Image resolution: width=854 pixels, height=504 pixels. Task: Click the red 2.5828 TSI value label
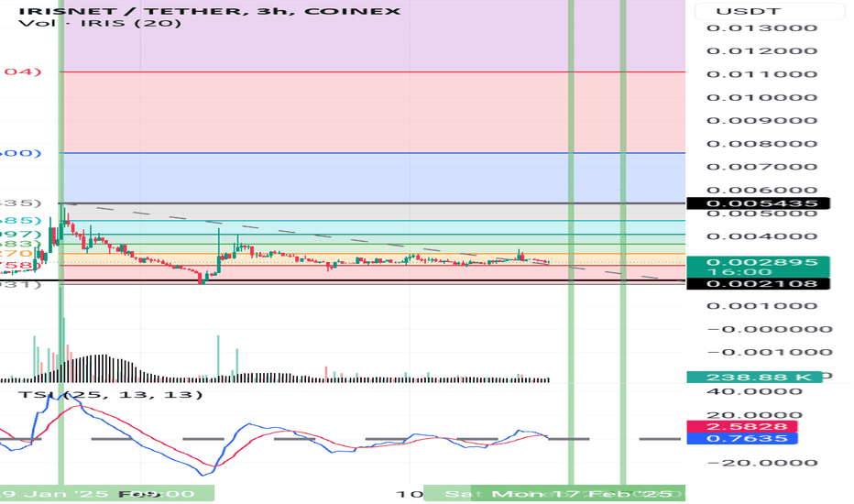742,426
